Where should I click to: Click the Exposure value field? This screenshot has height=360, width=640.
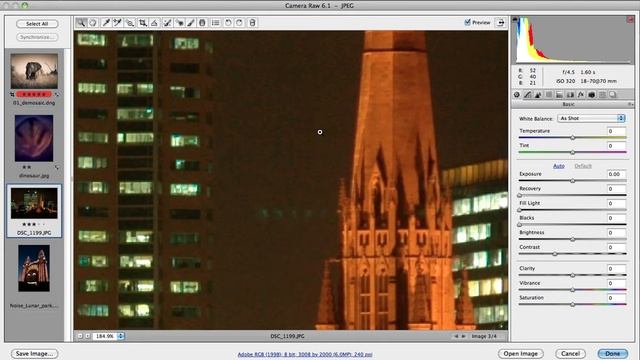tap(616, 174)
